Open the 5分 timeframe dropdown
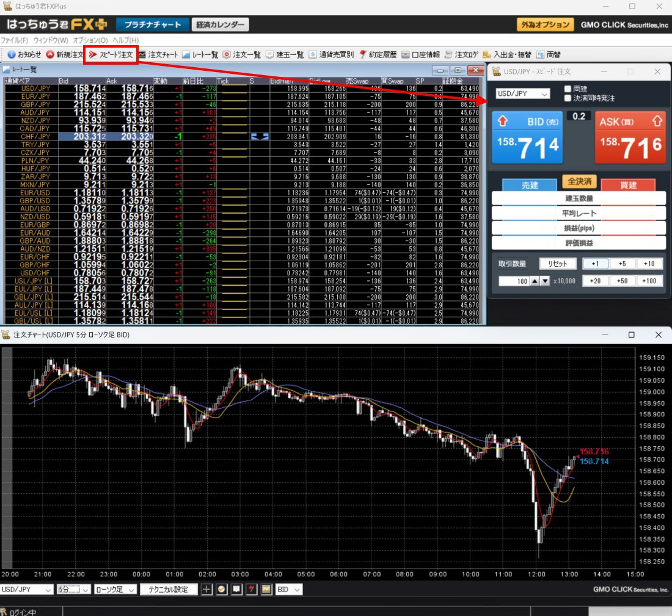The width and height of the screenshot is (672, 616). click(x=73, y=589)
